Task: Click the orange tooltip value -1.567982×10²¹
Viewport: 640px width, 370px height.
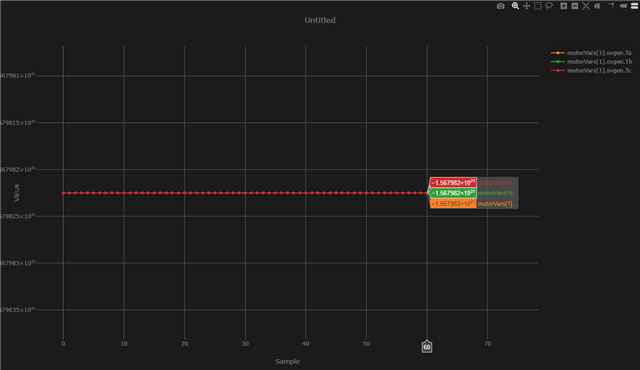Action: (x=453, y=204)
